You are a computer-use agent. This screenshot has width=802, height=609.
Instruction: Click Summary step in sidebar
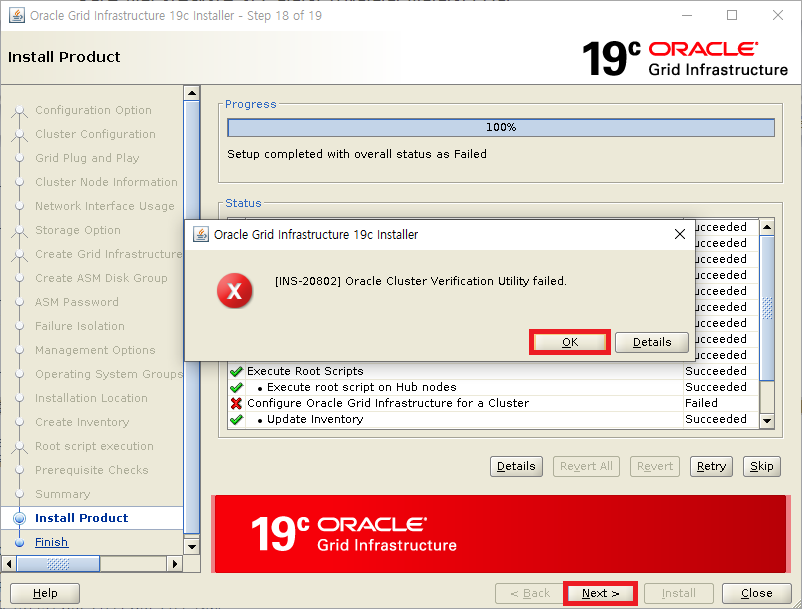pyautogui.click(x=62, y=494)
